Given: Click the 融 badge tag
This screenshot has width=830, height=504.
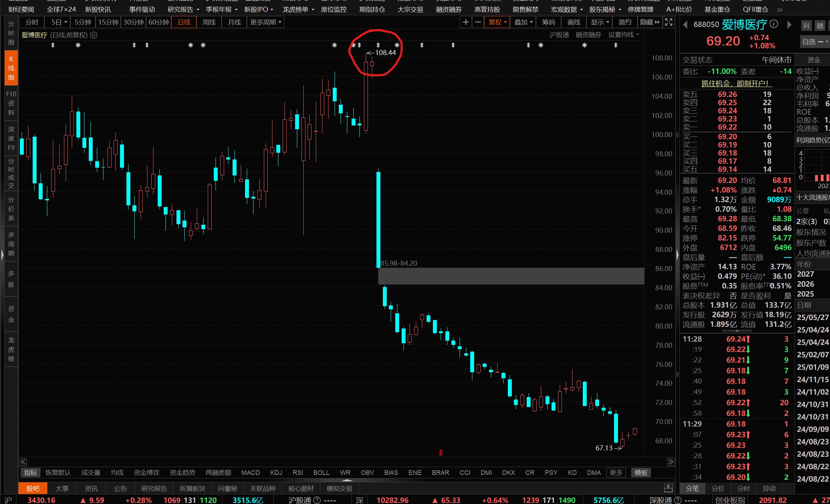Looking at the screenshot, I should tap(820, 26).
